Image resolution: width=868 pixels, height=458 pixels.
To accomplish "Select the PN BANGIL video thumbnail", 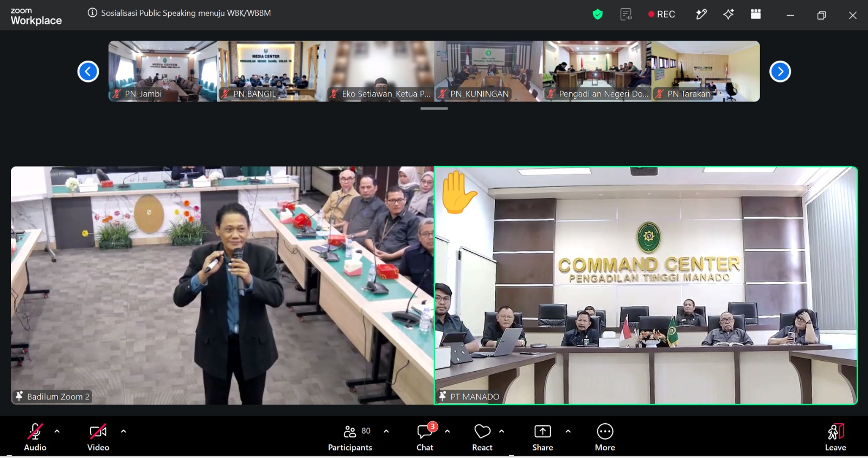I will (x=271, y=71).
